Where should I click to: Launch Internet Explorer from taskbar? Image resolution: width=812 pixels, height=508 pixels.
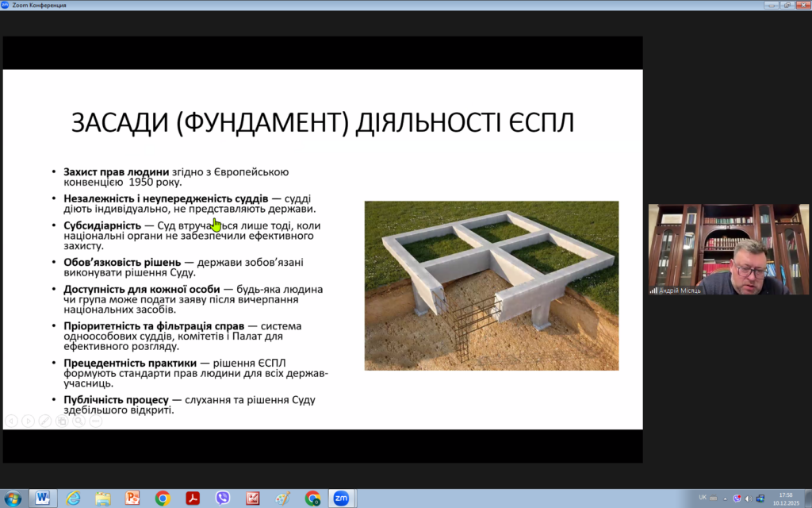tap(73, 498)
